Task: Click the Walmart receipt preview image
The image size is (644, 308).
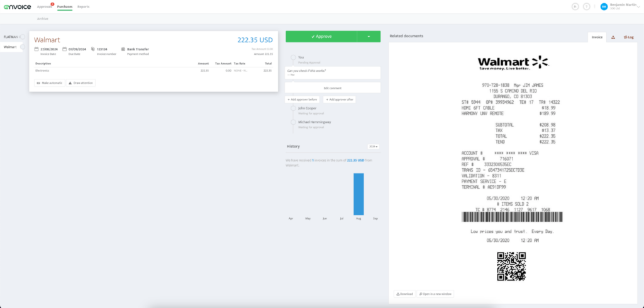Action: 511,169
